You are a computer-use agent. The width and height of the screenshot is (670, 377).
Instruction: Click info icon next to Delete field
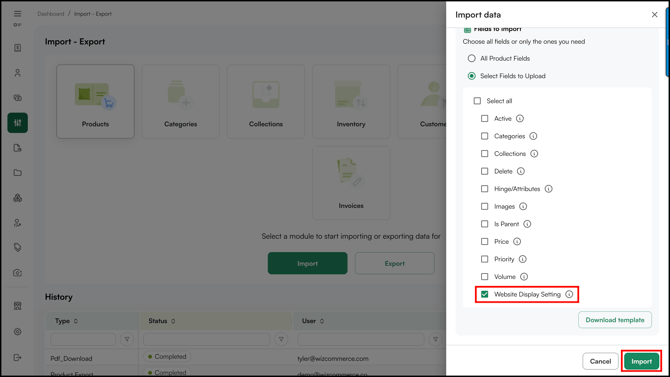coord(520,171)
